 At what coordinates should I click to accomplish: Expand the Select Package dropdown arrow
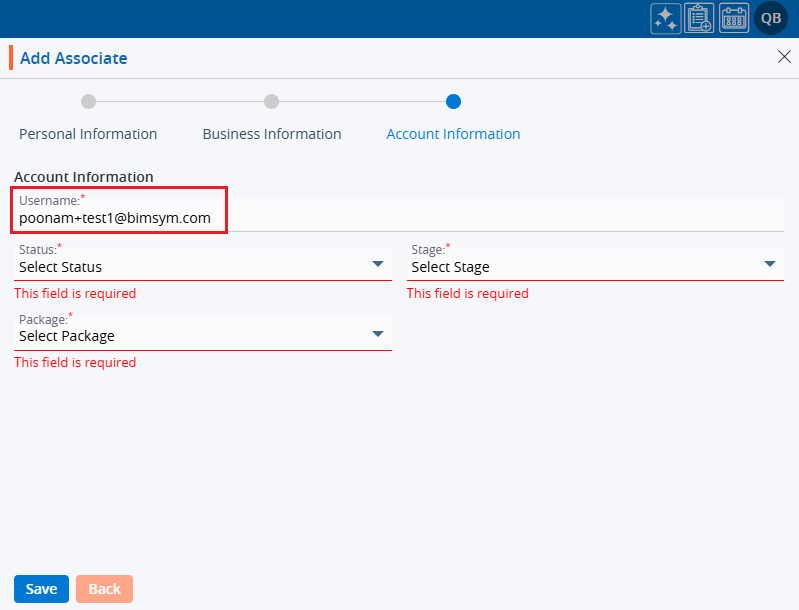[x=378, y=334]
